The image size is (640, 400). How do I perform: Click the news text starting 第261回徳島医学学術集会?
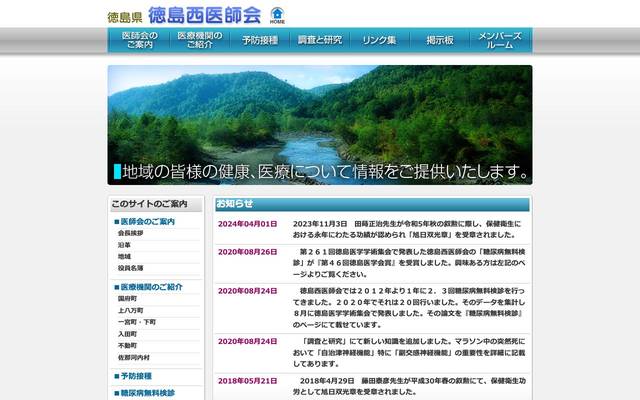[409, 263]
